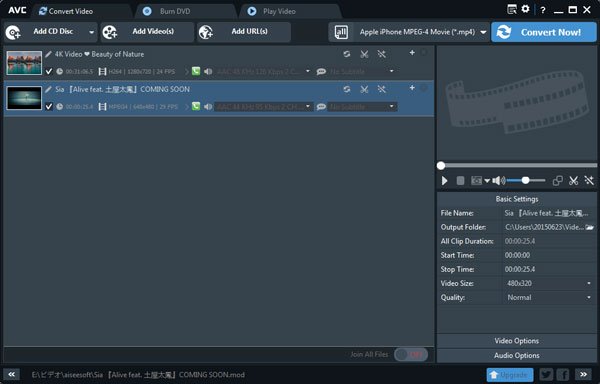Mute the preview volume speaker icon

(x=498, y=181)
